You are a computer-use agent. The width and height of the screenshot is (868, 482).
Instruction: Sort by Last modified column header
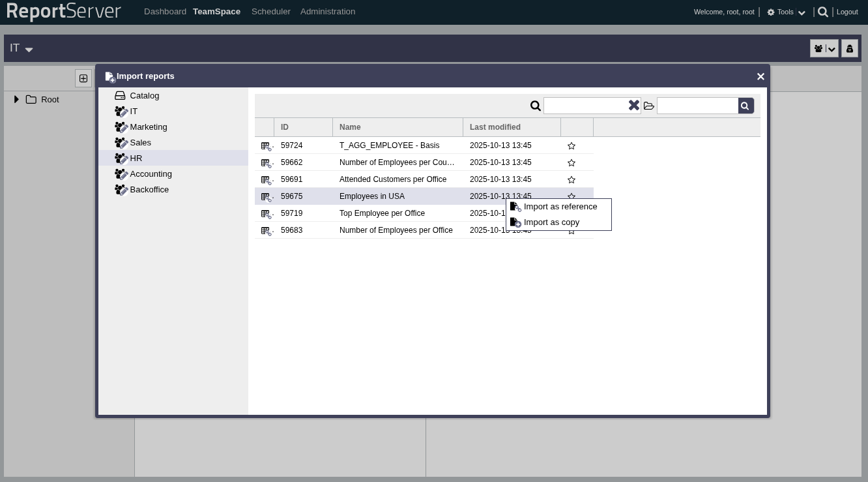coord(495,127)
